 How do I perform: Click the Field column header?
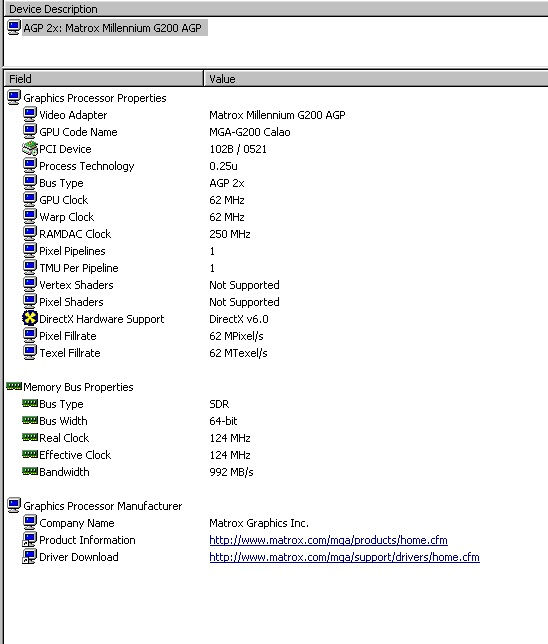click(x=104, y=78)
